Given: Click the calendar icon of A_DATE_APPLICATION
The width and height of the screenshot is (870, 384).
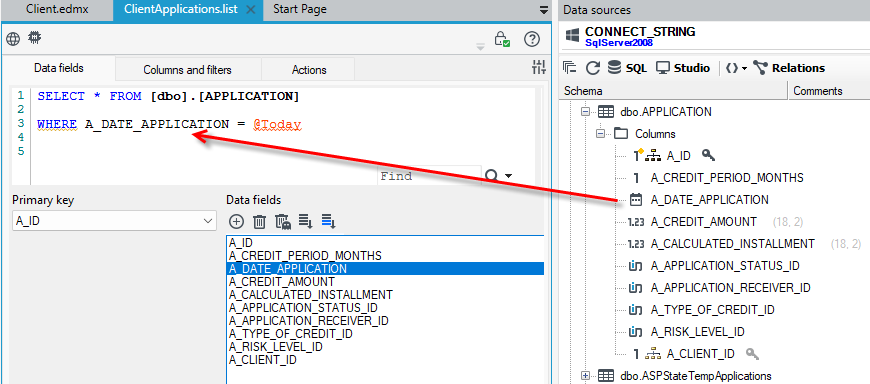Looking at the screenshot, I should tap(636, 199).
